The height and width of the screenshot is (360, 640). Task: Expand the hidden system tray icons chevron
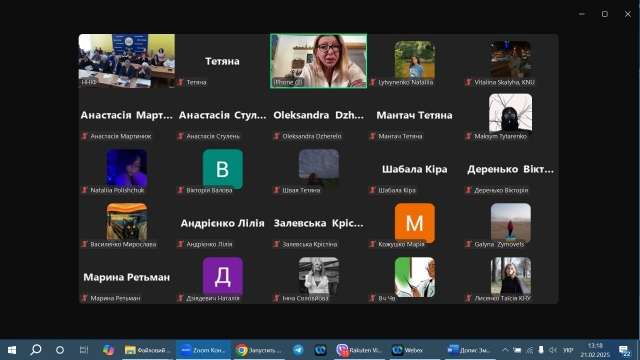click(x=505, y=350)
